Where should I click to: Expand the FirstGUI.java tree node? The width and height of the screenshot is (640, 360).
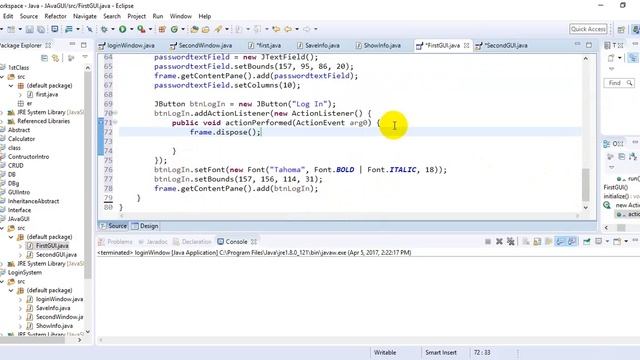point(20,246)
